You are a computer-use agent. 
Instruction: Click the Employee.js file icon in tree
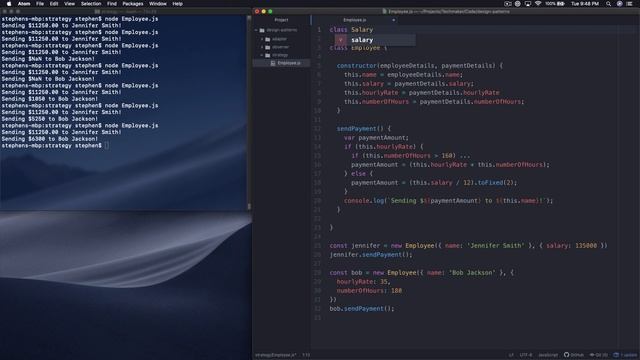[x=273, y=63]
